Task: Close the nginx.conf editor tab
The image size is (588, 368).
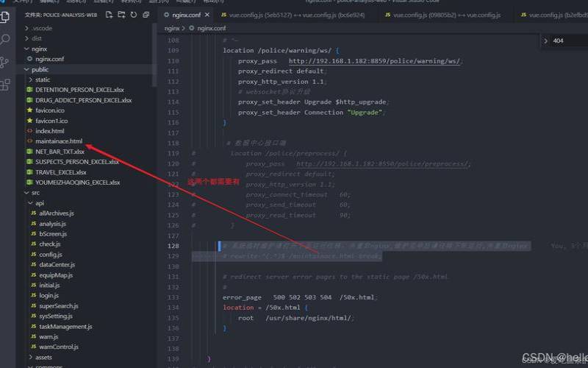Action: pyautogui.click(x=209, y=15)
